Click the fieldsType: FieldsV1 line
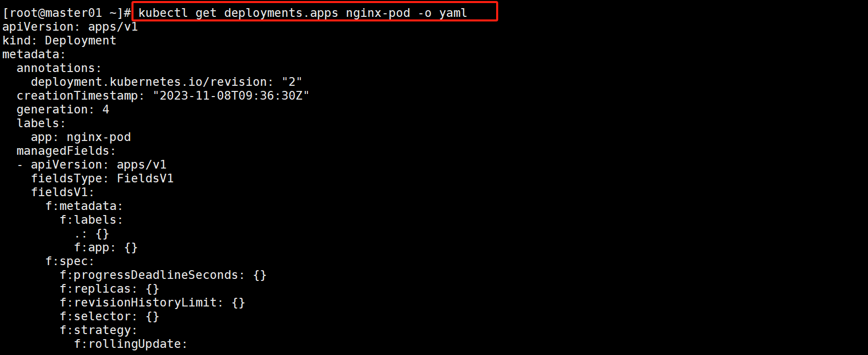 pyautogui.click(x=102, y=178)
